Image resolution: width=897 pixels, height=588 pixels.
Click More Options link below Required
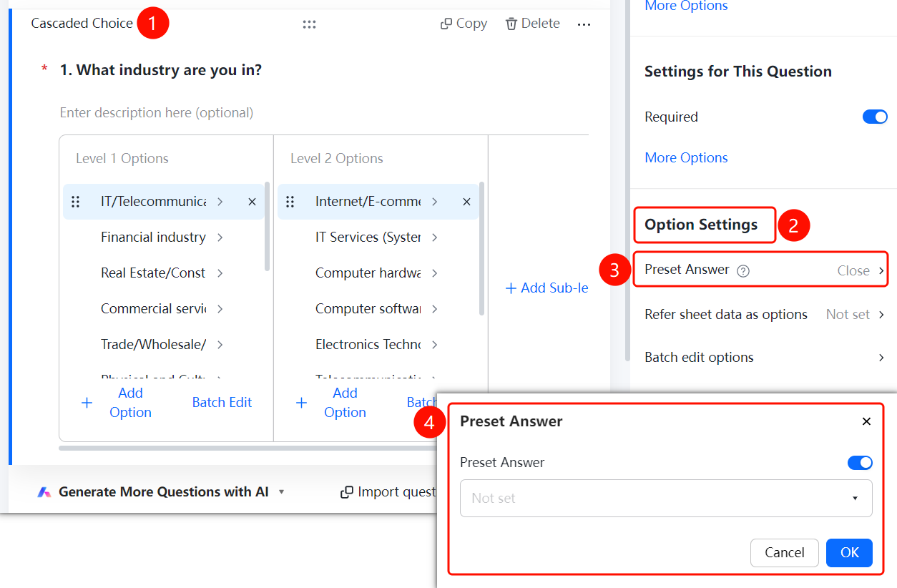[x=686, y=158]
